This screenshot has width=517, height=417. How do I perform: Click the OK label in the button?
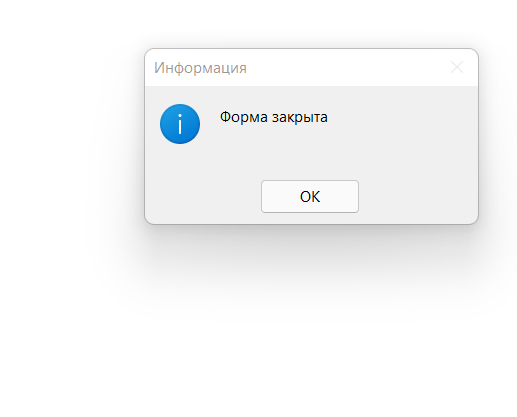click(310, 197)
